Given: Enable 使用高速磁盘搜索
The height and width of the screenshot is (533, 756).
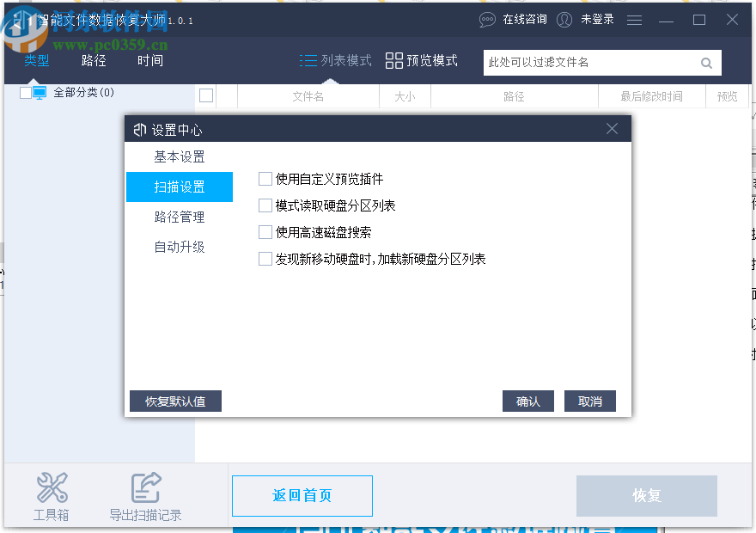Looking at the screenshot, I should pyautogui.click(x=265, y=233).
